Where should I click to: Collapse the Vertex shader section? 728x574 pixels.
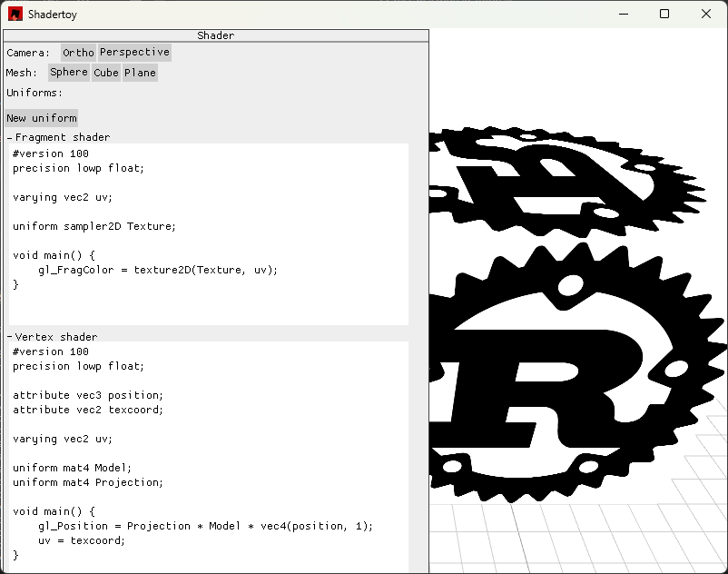point(9,337)
